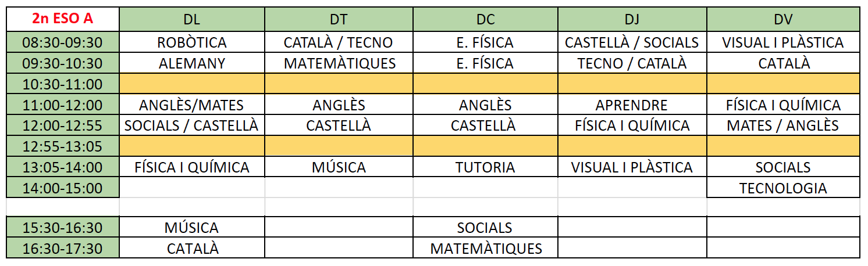The width and height of the screenshot is (868, 266).
Task: Click the red '2n ESO A' title cell
Action: pos(63,19)
